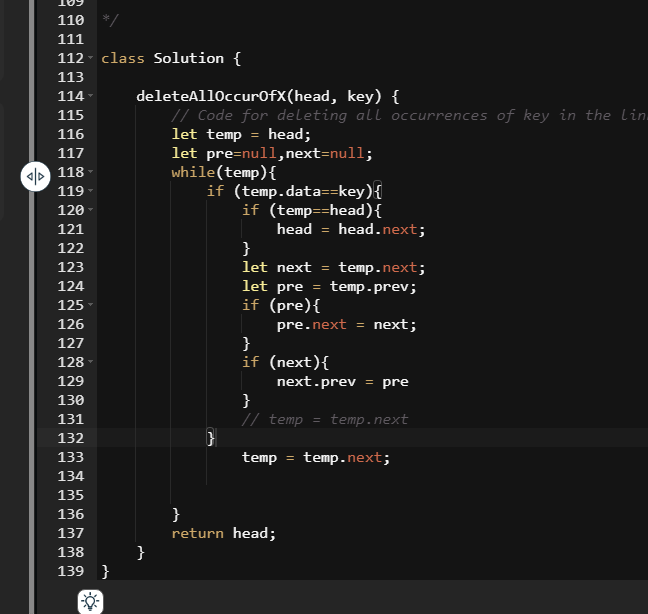Collapse the deleteAllOccurOfX fold arrow on line 114
The height and width of the screenshot is (614, 648).
click(91, 96)
